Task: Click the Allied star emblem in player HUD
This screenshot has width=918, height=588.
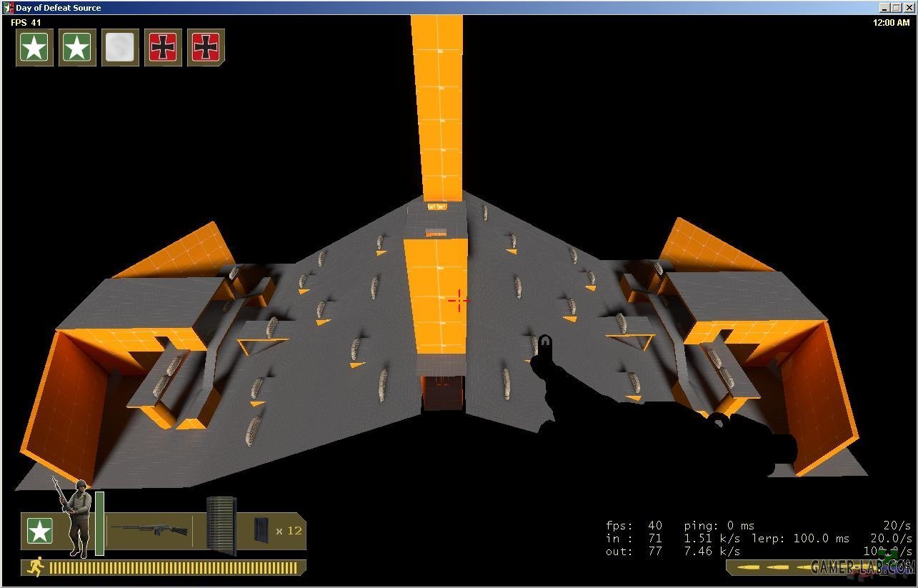Action: coord(39,532)
